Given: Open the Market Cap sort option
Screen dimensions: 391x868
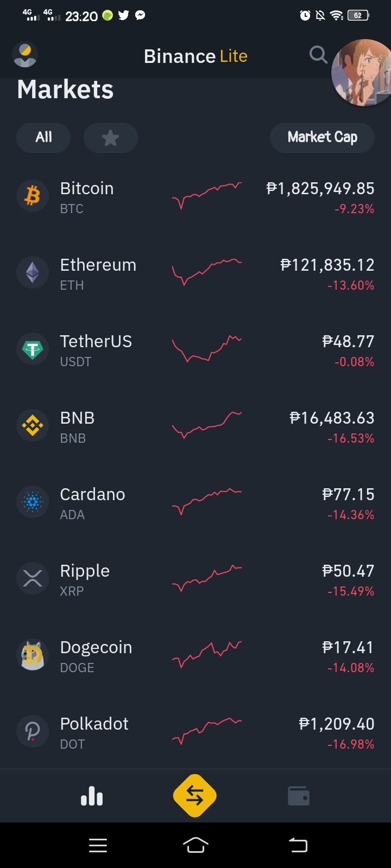Looking at the screenshot, I should click(x=322, y=138).
